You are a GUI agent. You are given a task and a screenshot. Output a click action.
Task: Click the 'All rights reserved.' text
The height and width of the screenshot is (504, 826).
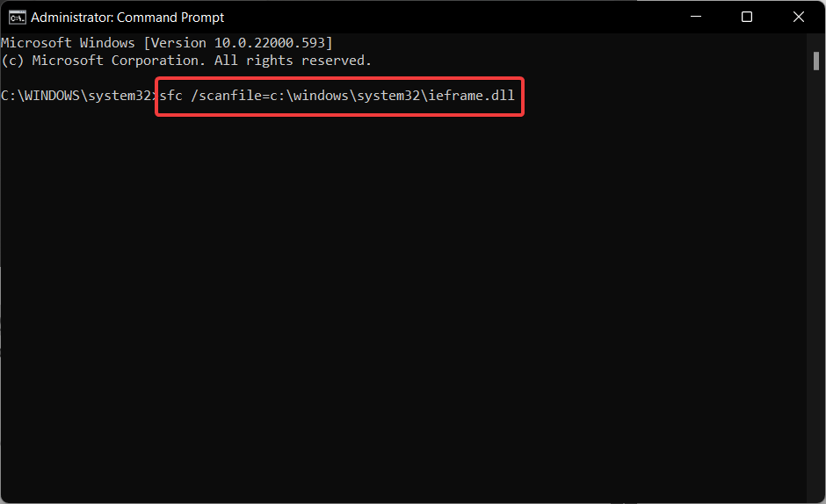click(293, 61)
